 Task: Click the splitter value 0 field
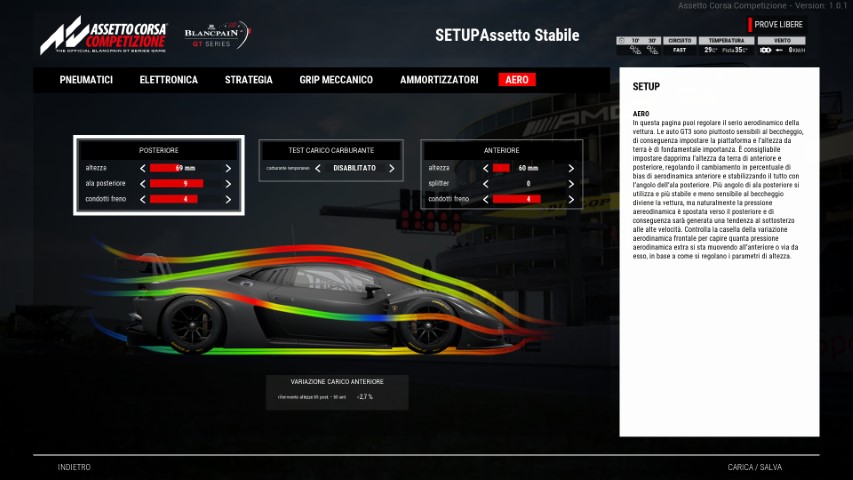point(528,184)
